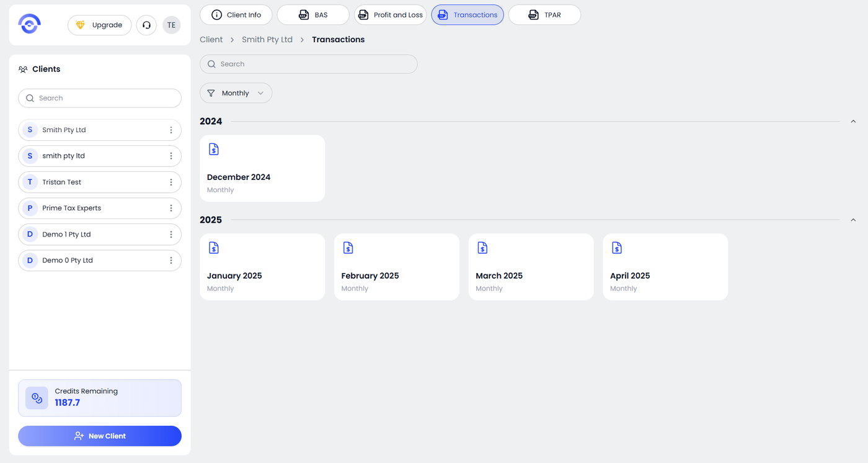Open support via the headset icon

point(146,25)
